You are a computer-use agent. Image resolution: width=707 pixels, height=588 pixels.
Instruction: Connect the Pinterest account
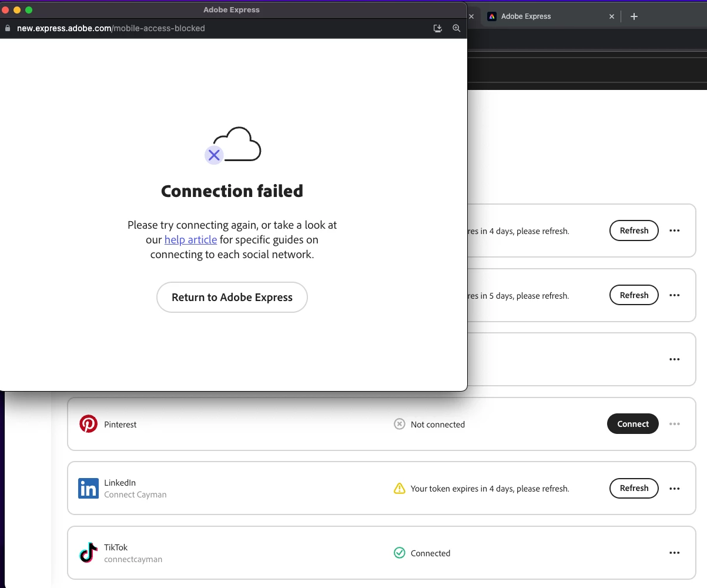click(633, 424)
